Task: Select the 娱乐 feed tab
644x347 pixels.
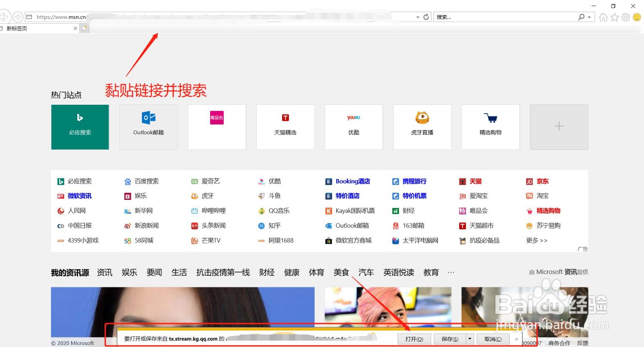Action: tap(130, 273)
